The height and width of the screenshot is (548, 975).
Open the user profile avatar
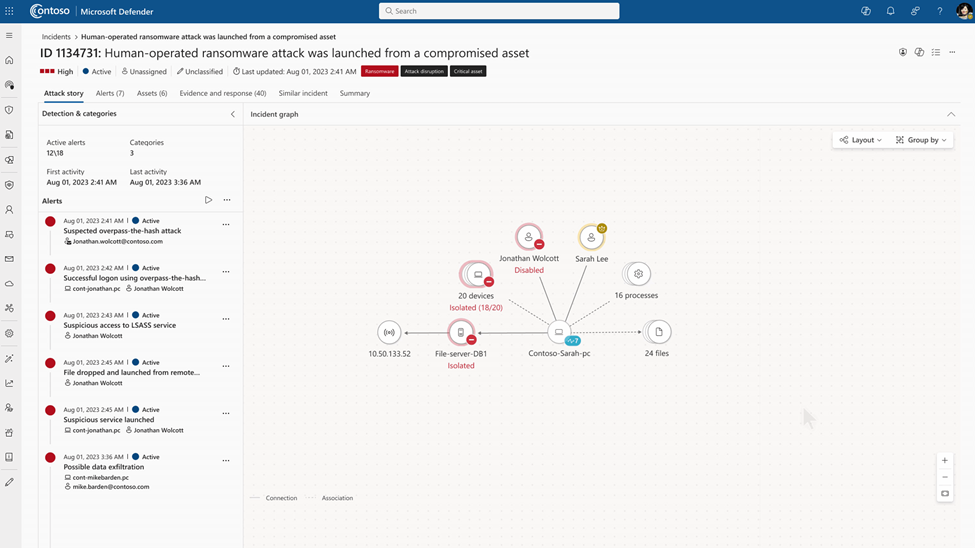[x=964, y=11]
